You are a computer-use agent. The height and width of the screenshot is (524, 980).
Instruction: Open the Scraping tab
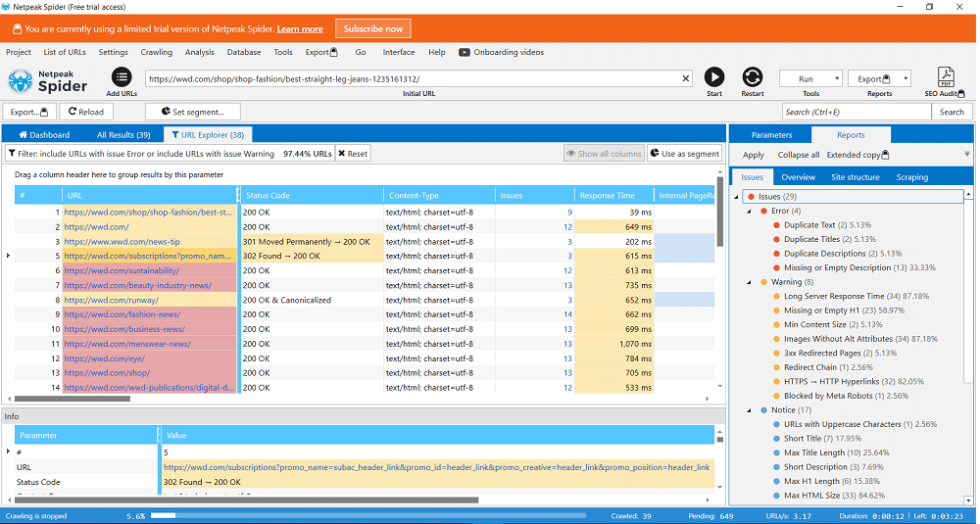[911, 177]
